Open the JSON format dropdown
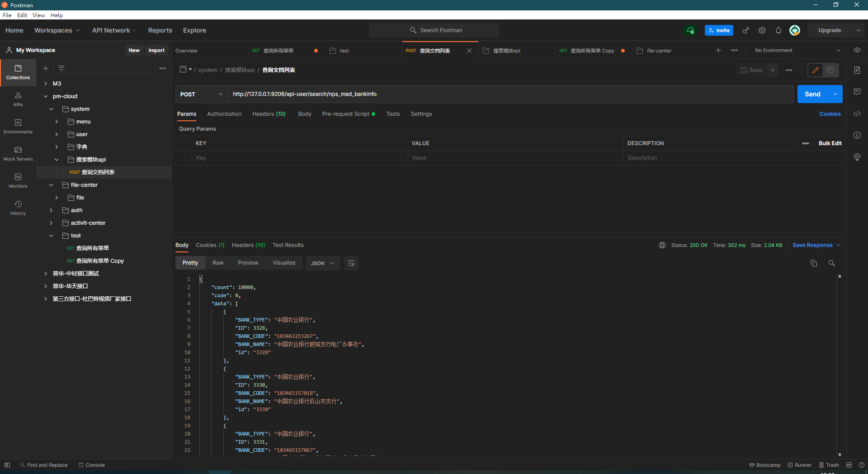The width and height of the screenshot is (868, 474). pos(322,263)
